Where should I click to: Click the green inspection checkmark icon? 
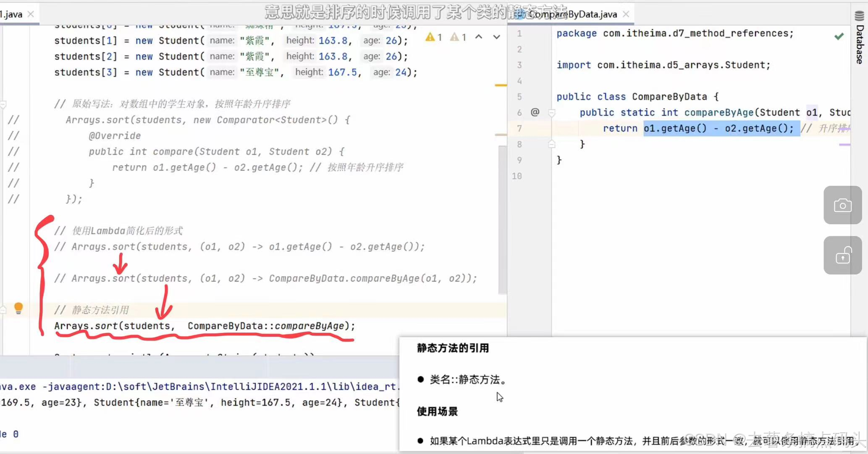tap(839, 36)
